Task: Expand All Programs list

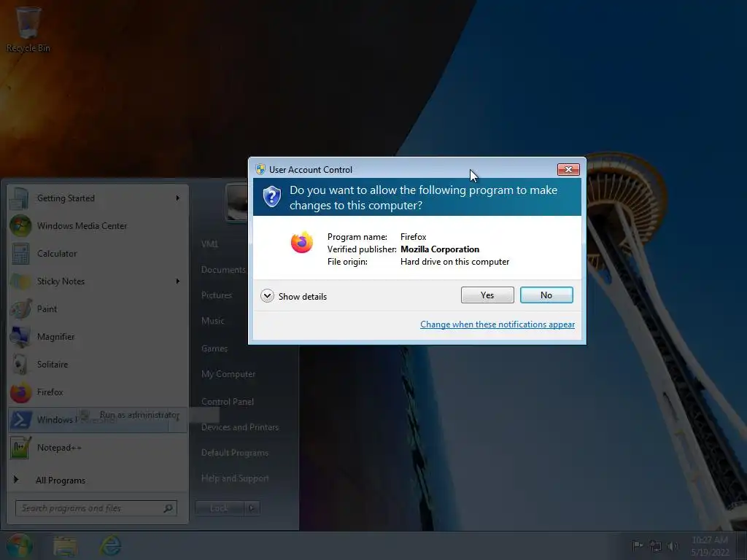Action: tap(61, 480)
